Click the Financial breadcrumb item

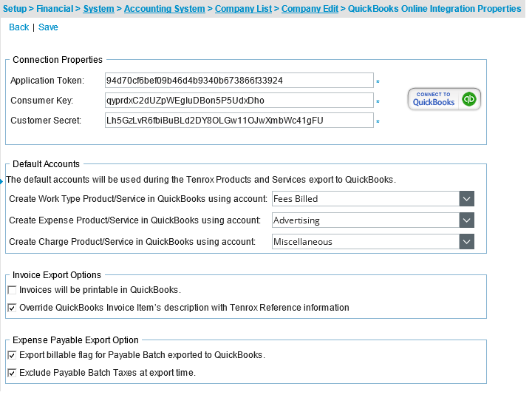coord(55,8)
